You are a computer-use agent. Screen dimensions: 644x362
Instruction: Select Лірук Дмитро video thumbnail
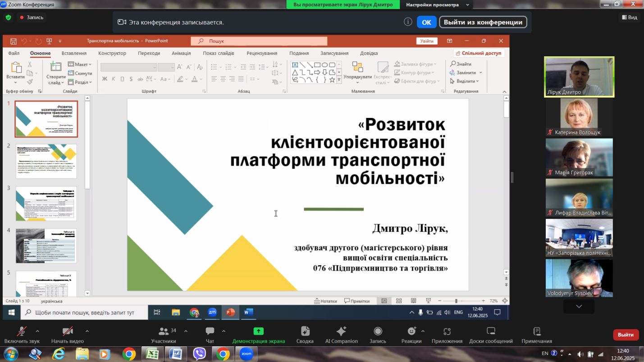point(579,77)
